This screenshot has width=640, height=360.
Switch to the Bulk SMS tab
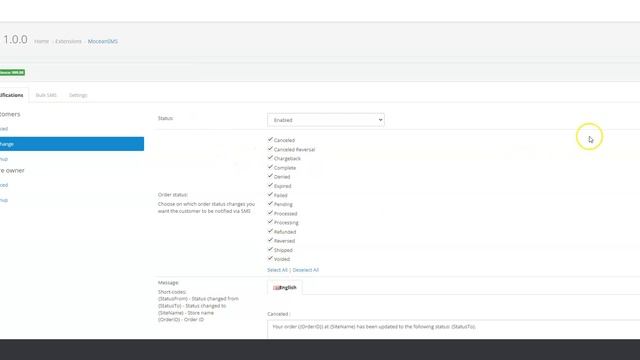tap(46, 95)
